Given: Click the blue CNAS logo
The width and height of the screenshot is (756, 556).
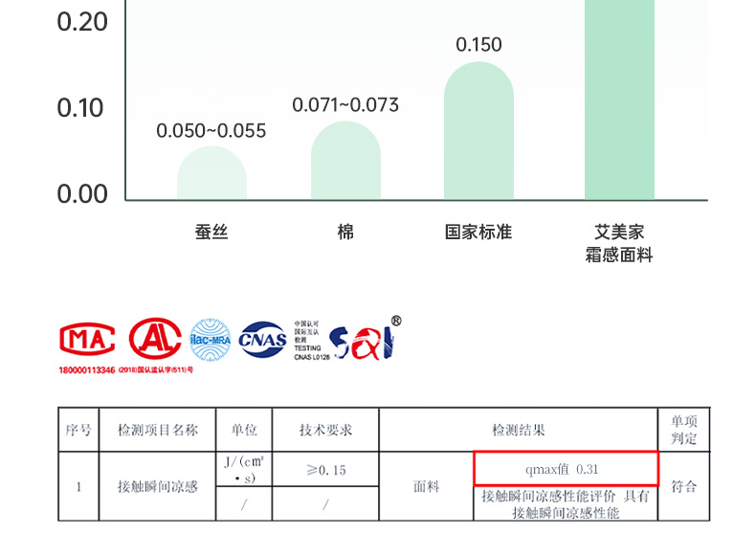Looking at the screenshot, I should [x=262, y=340].
